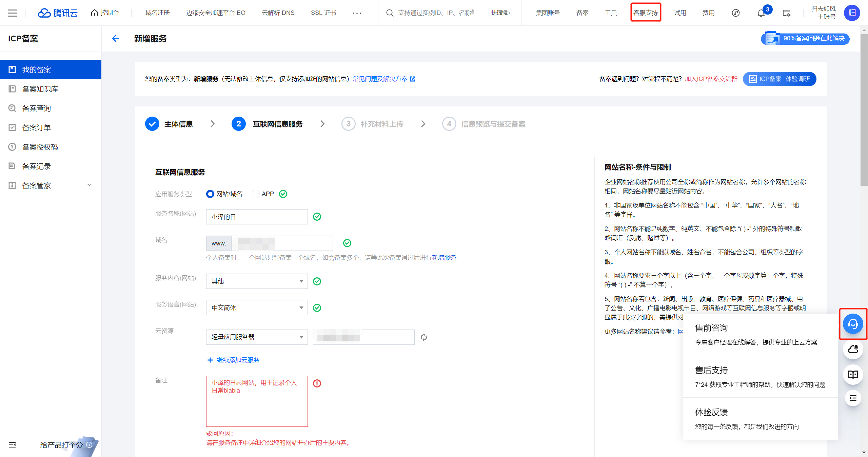Click the ICP备案 体验调研 button

[779, 79]
